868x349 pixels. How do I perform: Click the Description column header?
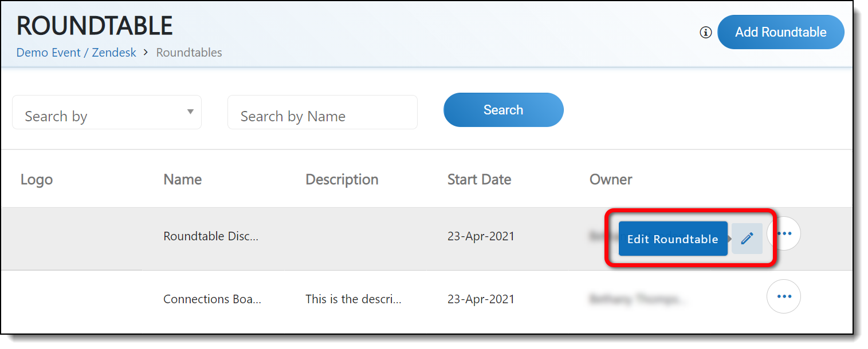(341, 180)
